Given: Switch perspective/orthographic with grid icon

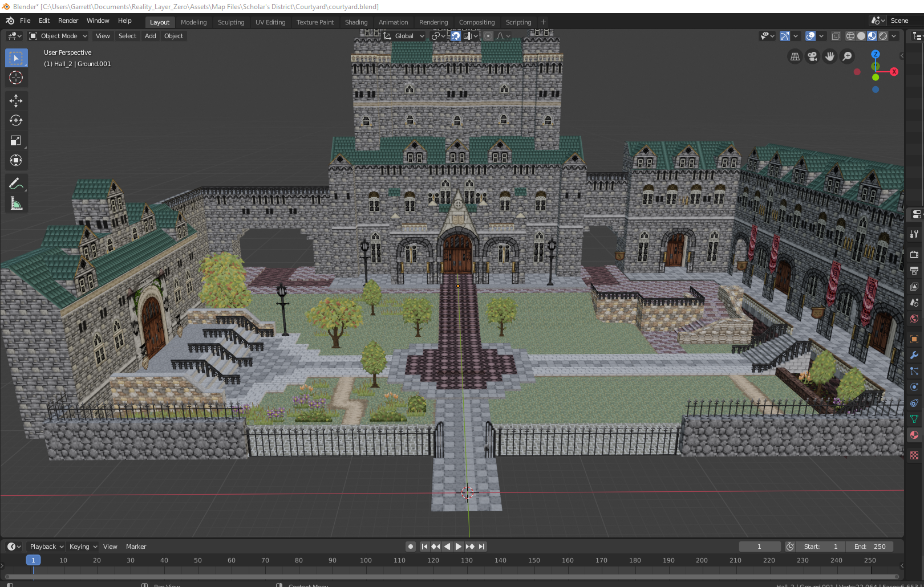Looking at the screenshot, I should coord(795,56).
